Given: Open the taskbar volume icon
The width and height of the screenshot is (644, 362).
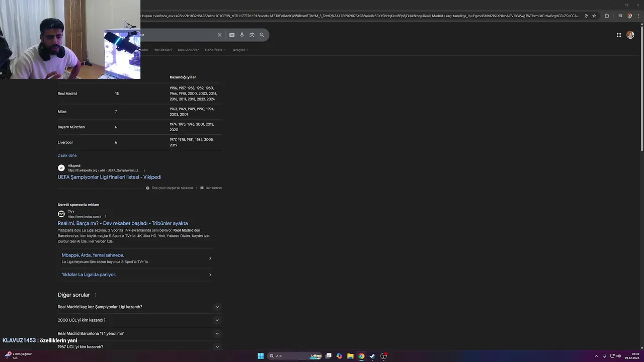Looking at the screenshot, I should 618,356.
